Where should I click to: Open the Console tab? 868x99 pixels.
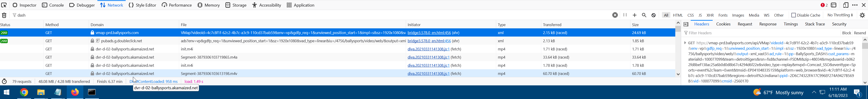click(53, 5)
